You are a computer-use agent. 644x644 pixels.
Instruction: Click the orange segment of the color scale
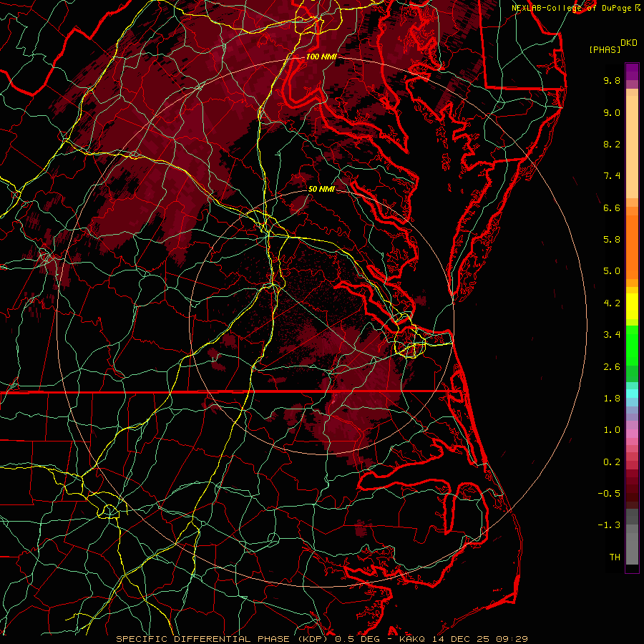632,243
